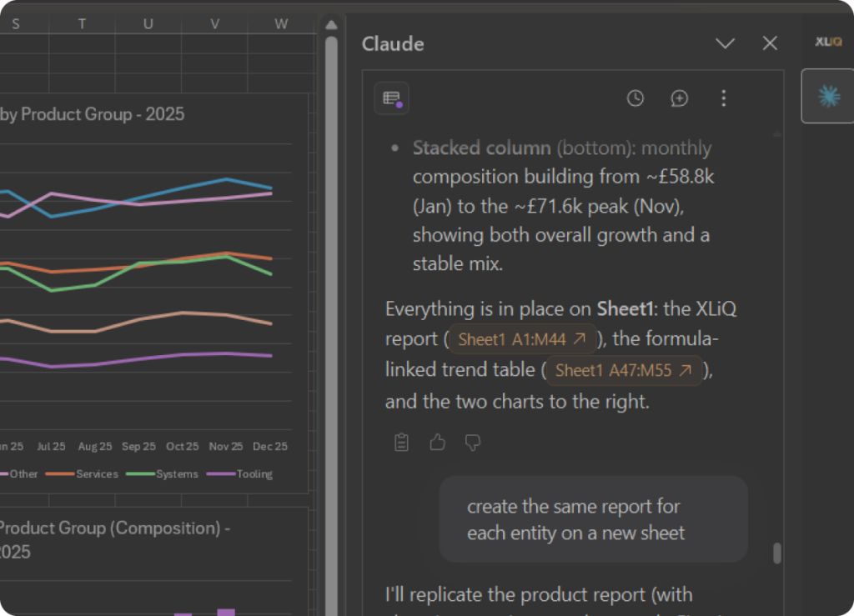854x616 pixels.
Task: Click the Tooling legend entry
Action: click(x=240, y=474)
